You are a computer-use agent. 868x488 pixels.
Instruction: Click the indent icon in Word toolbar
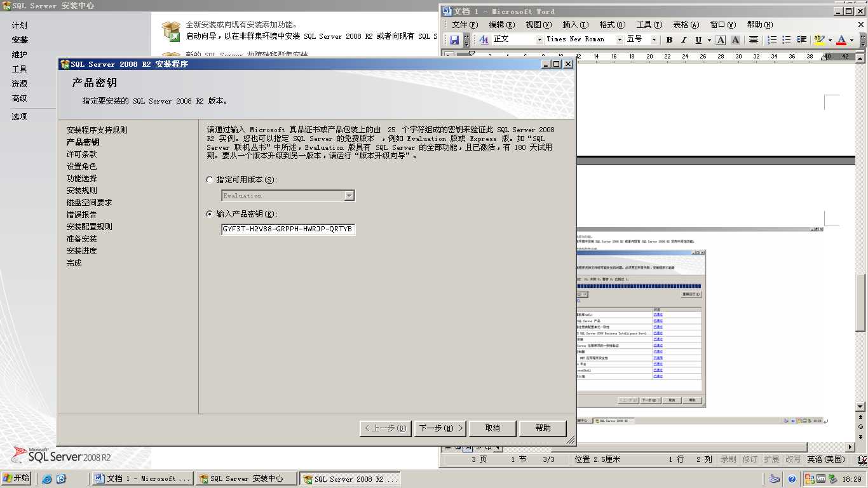click(x=801, y=39)
